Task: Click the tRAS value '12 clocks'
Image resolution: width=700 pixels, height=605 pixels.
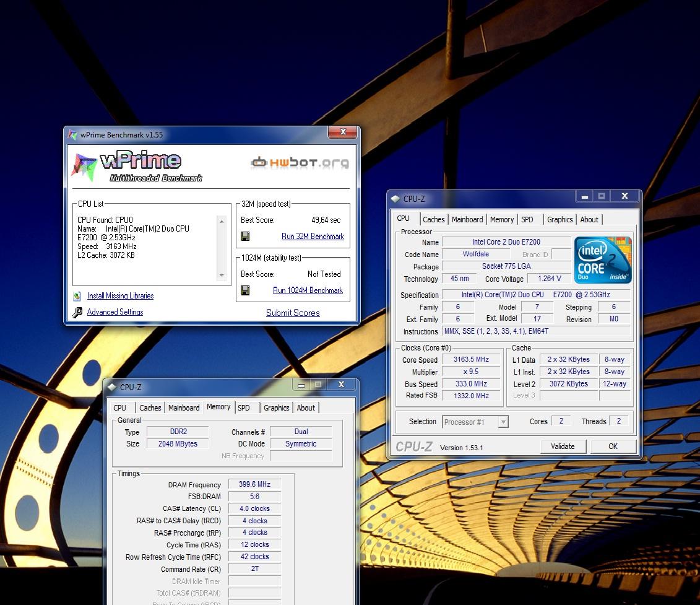Action: pyautogui.click(x=254, y=545)
